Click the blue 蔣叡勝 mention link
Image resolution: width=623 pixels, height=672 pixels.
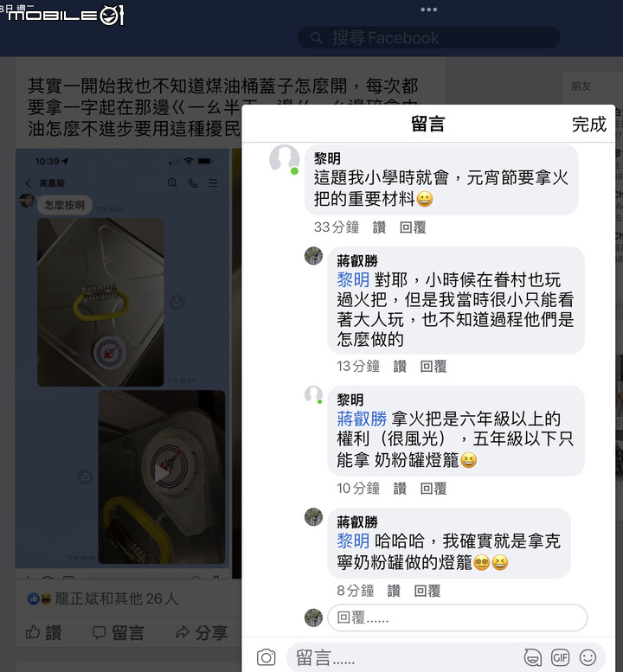pos(362,419)
